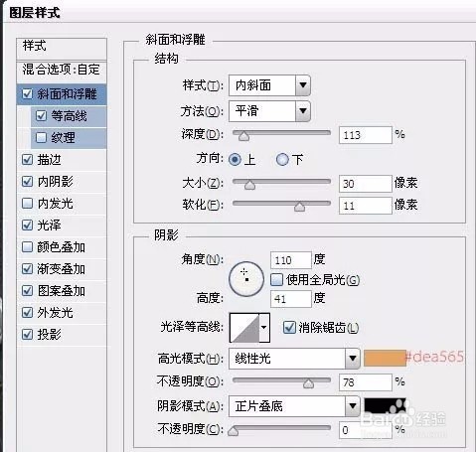The image size is (476, 452).
Task: Click the 软化 value field showing 11
Action: pos(366,206)
